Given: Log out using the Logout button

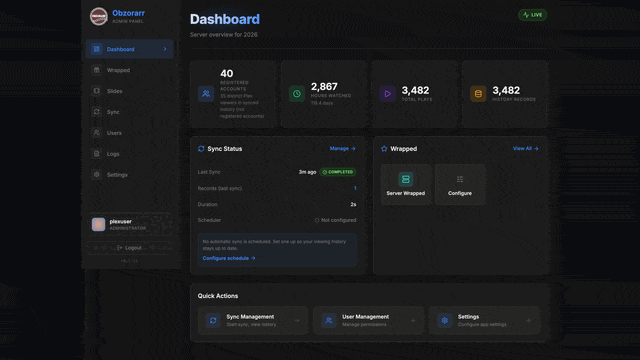Looking at the screenshot, I should tap(129, 248).
